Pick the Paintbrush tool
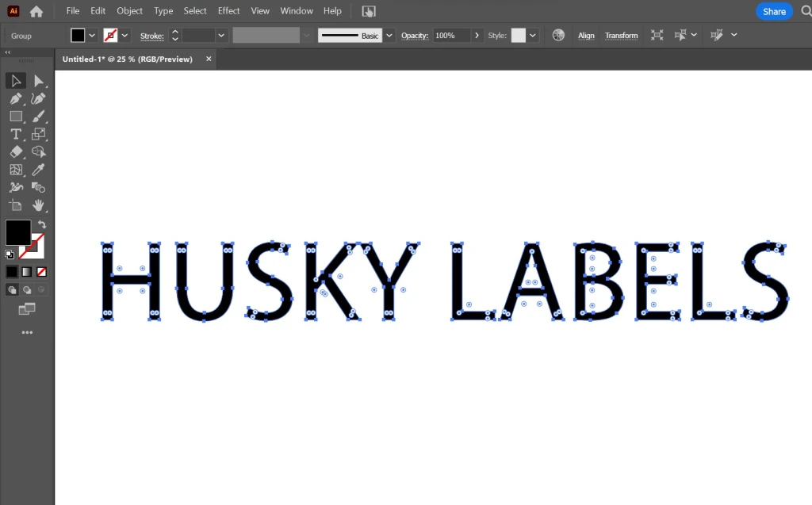This screenshot has height=505, width=812. 38,117
